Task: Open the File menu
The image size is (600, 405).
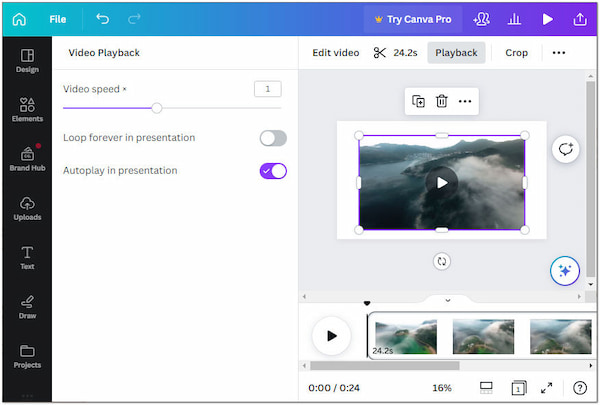Action: [x=58, y=19]
